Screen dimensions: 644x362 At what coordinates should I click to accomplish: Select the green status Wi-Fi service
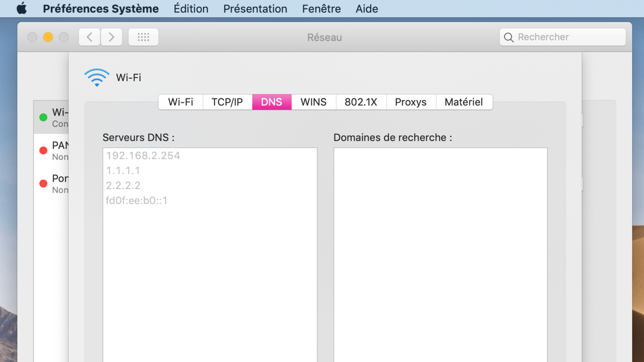51,117
